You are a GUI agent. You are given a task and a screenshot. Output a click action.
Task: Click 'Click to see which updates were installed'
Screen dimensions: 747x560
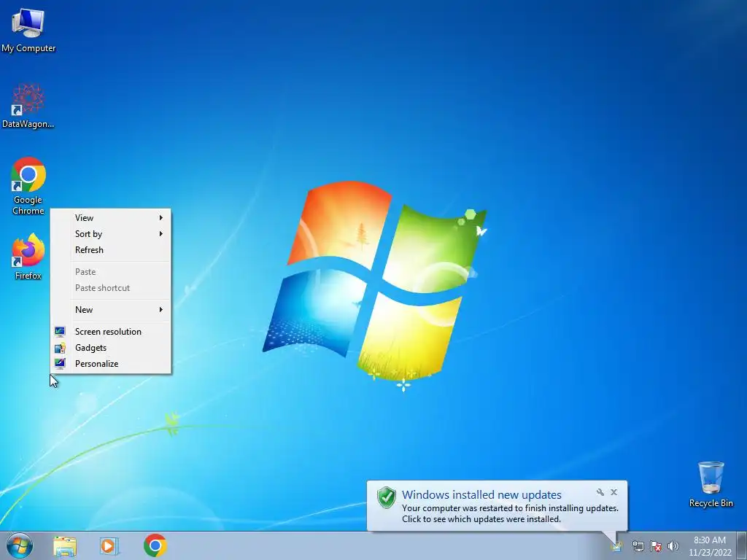point(481,519)
